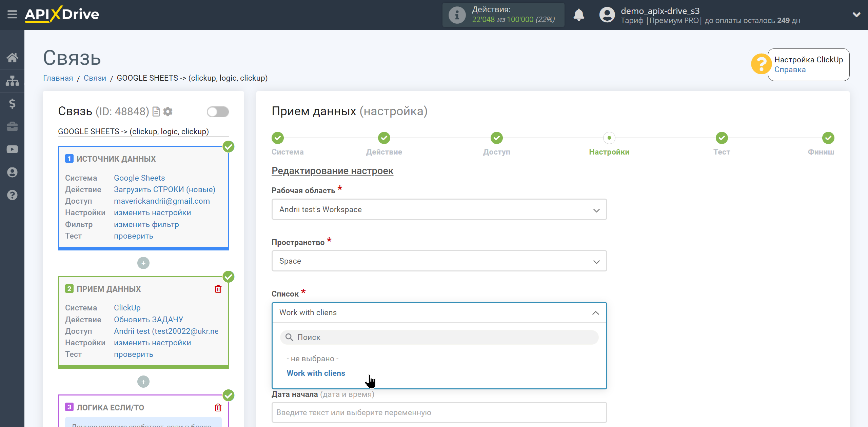This screenshot has height=427, width=868.
Task: Go to Связи breadcrumb
Action: (95, 78)
